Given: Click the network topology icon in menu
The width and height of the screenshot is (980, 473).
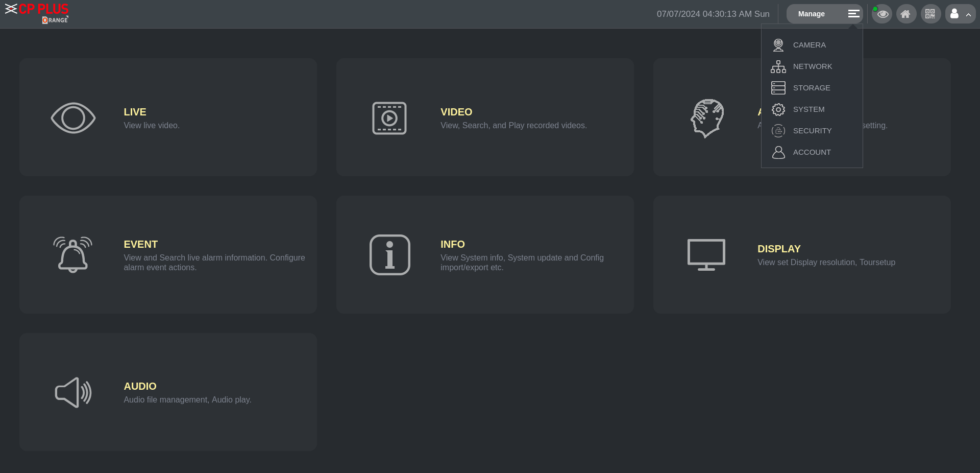Looking at the screenshot, I should click(778, 66).
